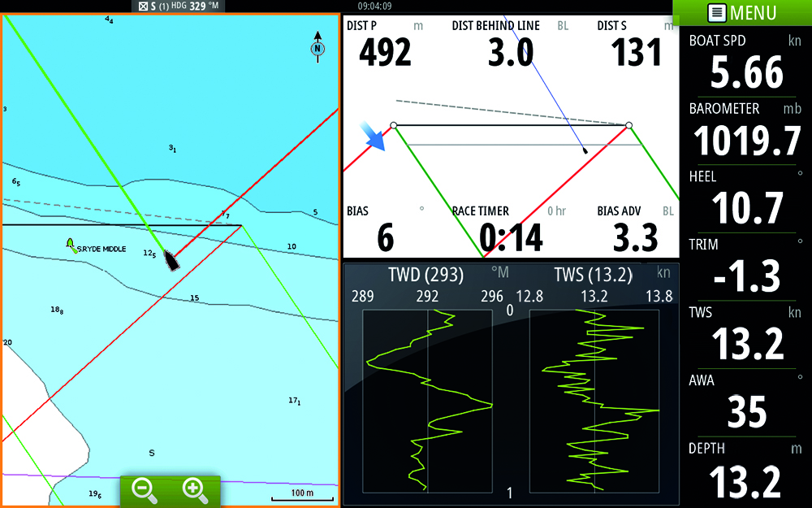The image size is (812, 508).
Task: Tap the HDG 329 °M status bar reading
Action: tap(195, 7)
